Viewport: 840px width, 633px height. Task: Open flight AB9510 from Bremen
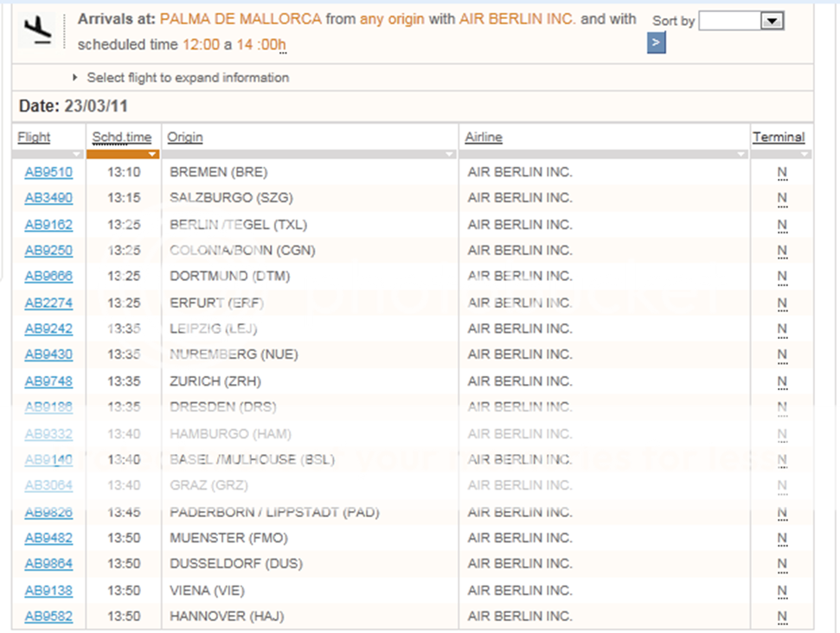(48, 172)
